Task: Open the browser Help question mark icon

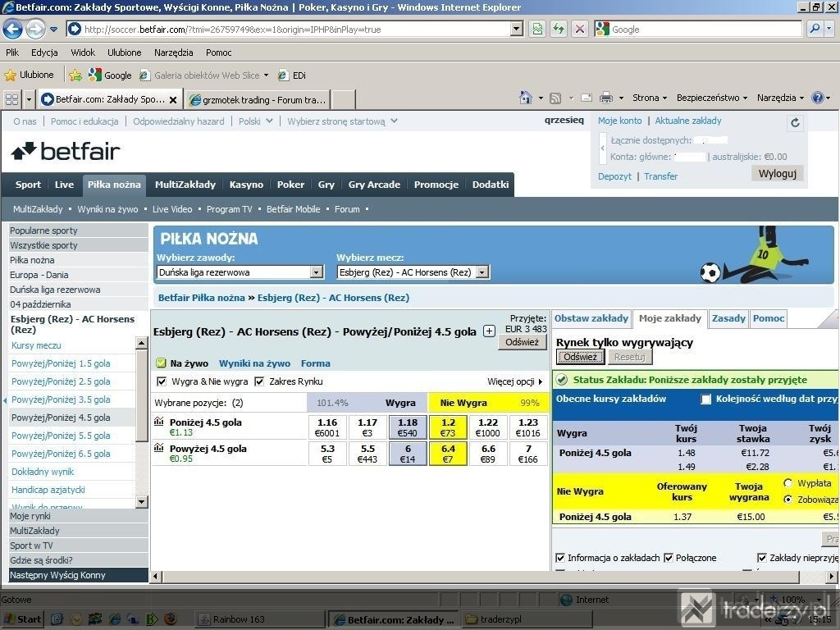Action: (x=818, y=98)
